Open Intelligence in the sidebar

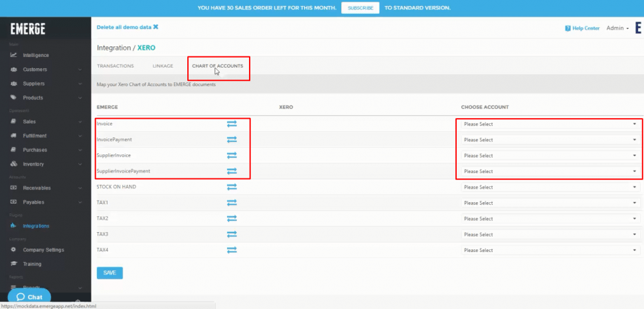pos(36,55)
